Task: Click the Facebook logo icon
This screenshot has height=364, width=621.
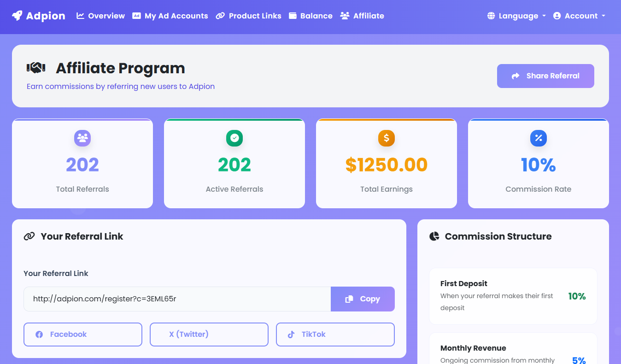Action: point(39,335)
